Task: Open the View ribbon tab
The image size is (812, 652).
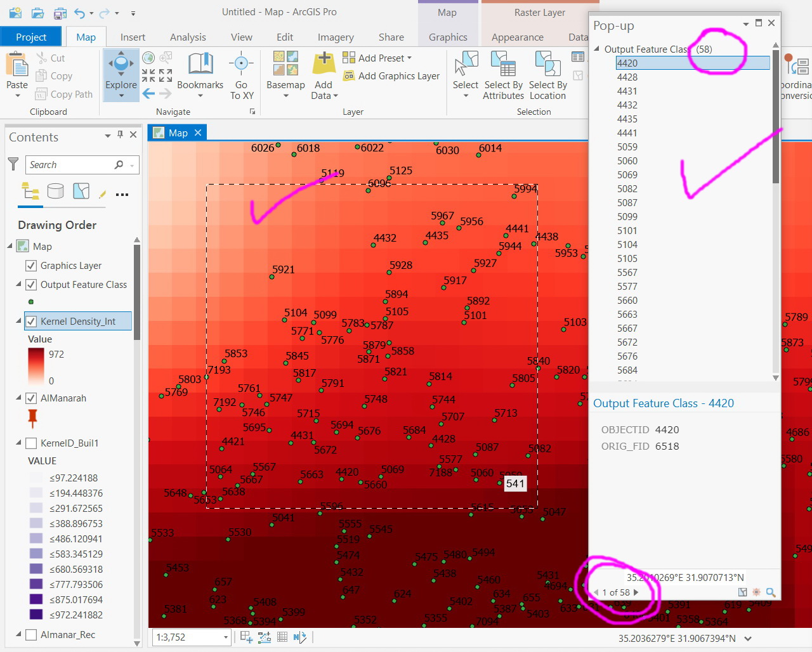Action: click(x=241, y=37)
